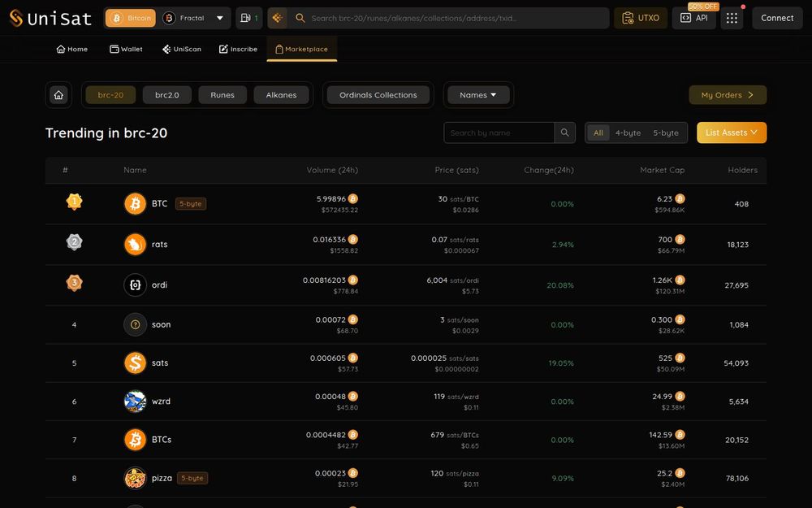Click the wzrd token wizard logo
The image size is (812, 508).
coord(135,402)
